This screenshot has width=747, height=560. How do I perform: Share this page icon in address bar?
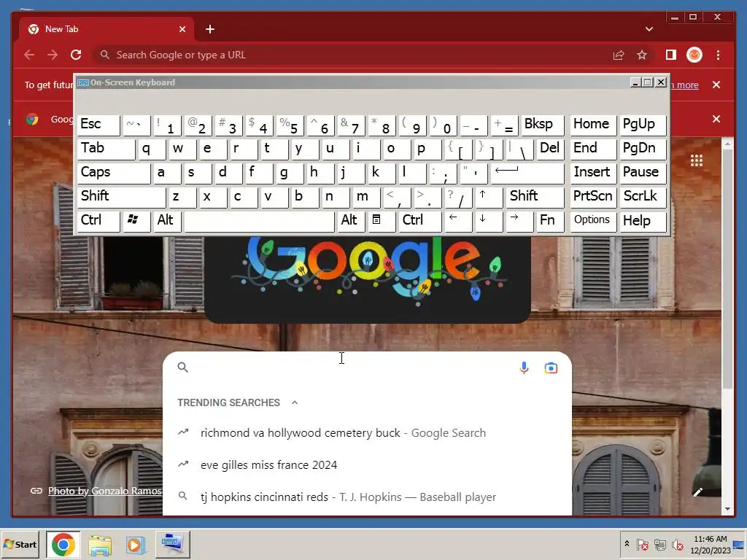pyautogui.click(x=619, y=55)
